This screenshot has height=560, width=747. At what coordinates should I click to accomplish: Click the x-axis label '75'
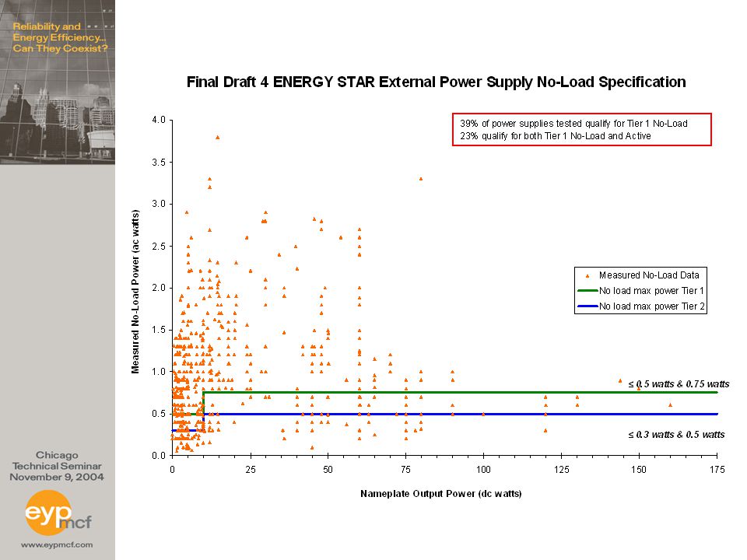pyautogui.click(x=405, y=470)
